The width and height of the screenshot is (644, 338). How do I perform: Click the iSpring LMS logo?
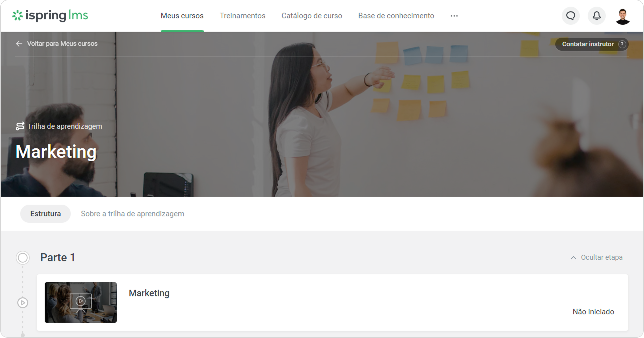click(x=50, y=16)
